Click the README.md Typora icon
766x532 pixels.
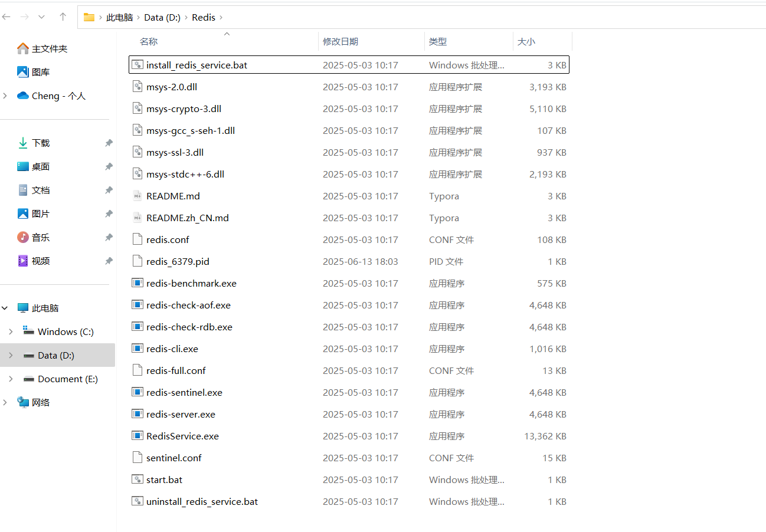tap(137, 196)
